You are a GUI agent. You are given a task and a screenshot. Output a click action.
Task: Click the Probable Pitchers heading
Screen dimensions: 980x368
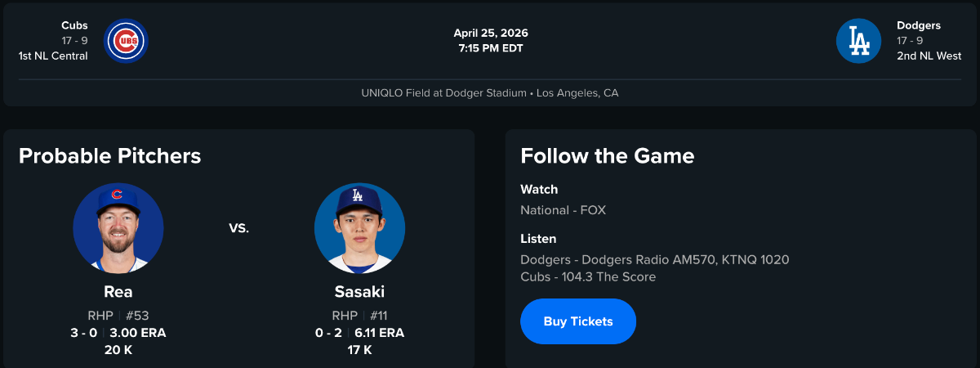coord(109,155)
